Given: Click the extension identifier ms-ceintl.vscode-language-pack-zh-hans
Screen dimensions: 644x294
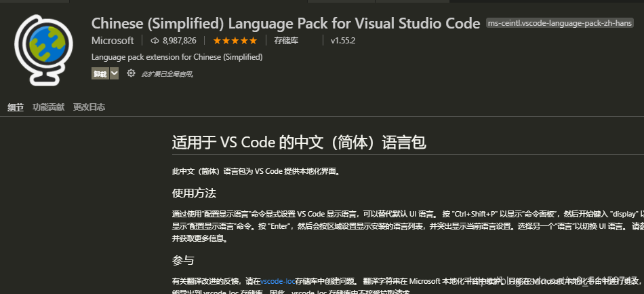Looking at the screenshot, I should (560, 24).
